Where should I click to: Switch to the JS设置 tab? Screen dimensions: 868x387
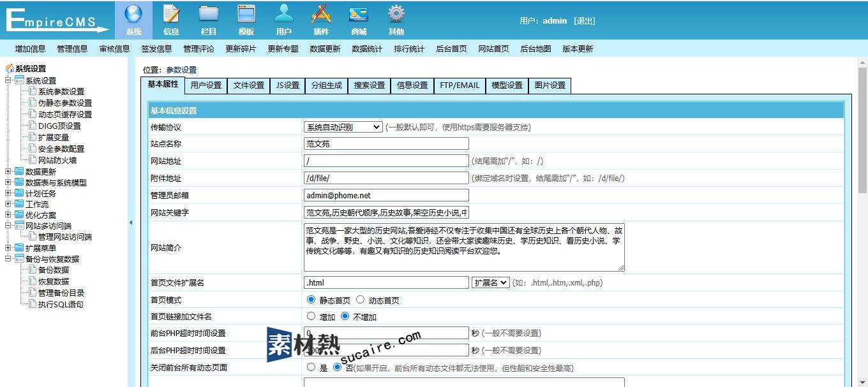(287, 85)
